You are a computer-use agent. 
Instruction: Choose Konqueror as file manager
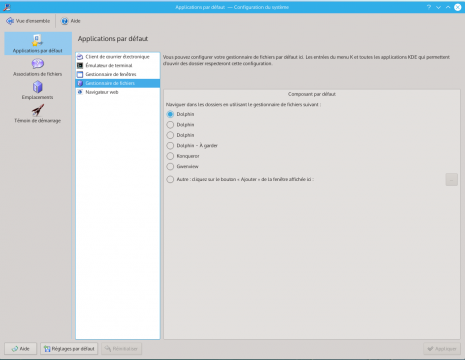click(170, 156)
